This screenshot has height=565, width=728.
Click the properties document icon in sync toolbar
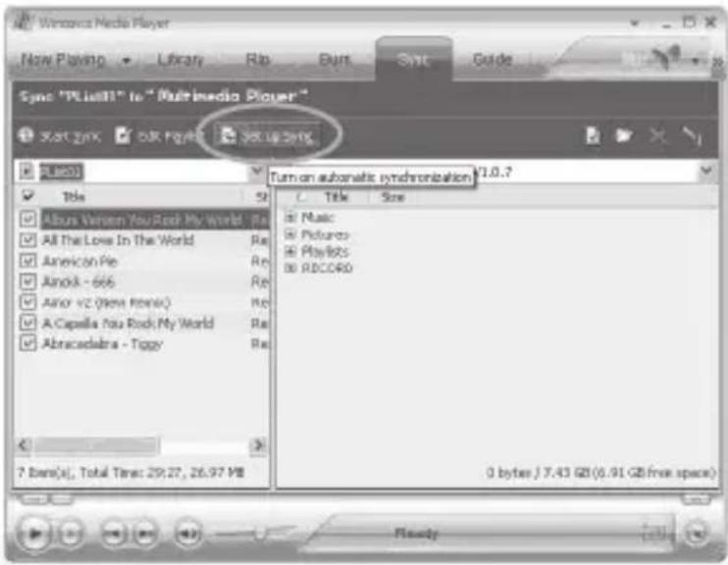tap(592, 136)
